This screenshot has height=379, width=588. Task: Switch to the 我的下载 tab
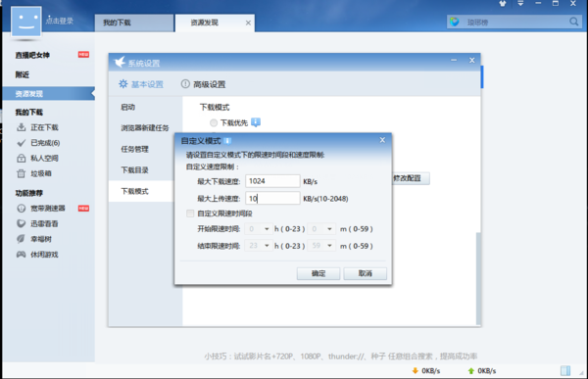coord(134,23)
